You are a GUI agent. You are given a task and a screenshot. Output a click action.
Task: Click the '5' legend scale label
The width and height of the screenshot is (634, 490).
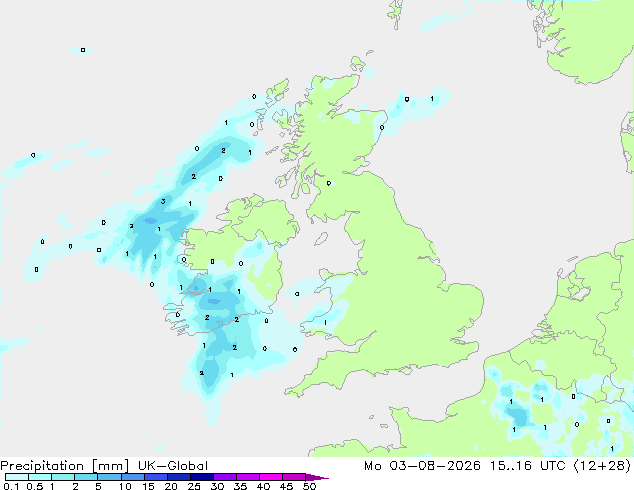tap(98, 486)
